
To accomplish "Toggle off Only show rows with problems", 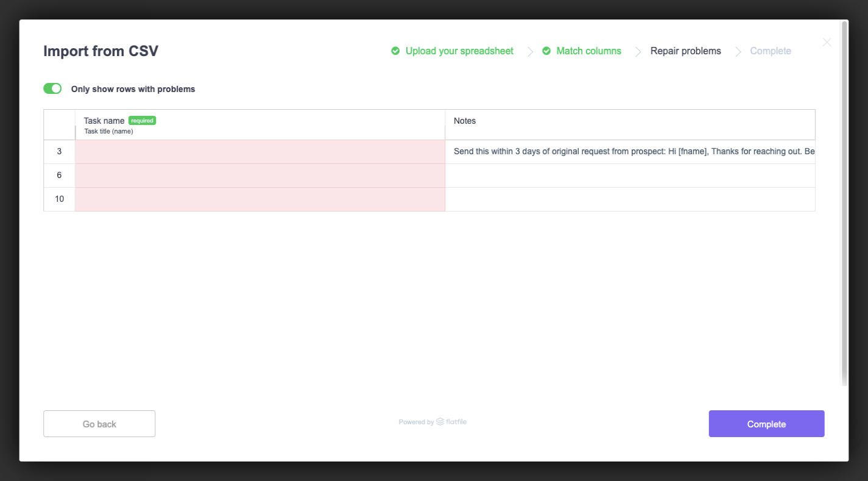I will [x=52, y=88].
